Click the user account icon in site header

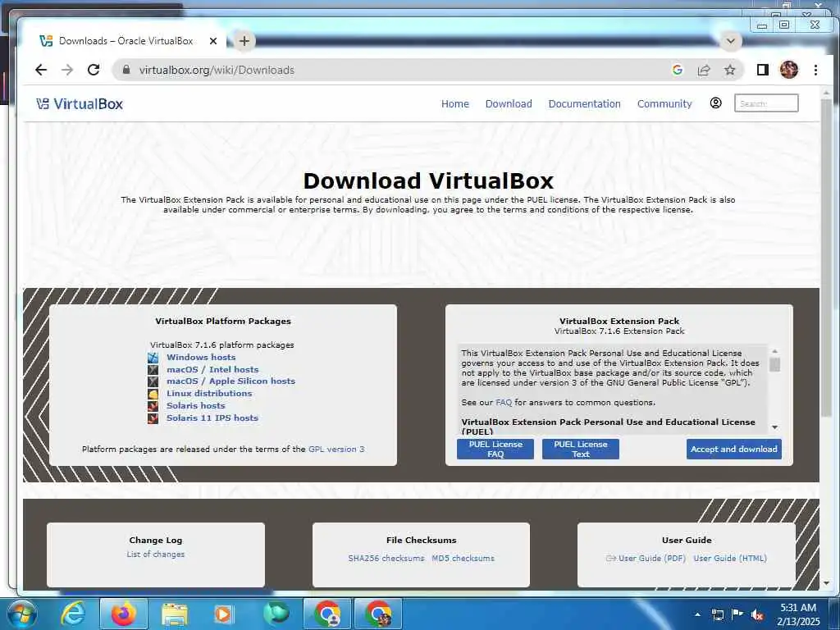(x=715, y=103)
